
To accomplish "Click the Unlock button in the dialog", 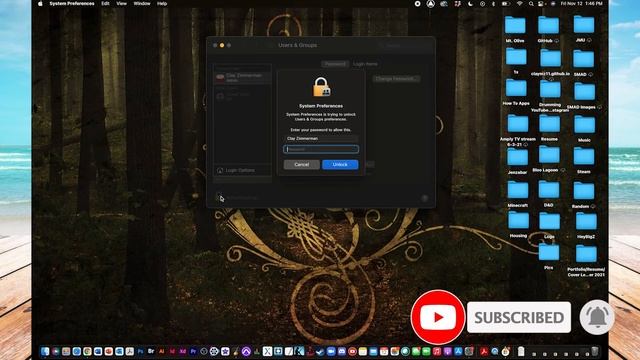I will (340, 164).
